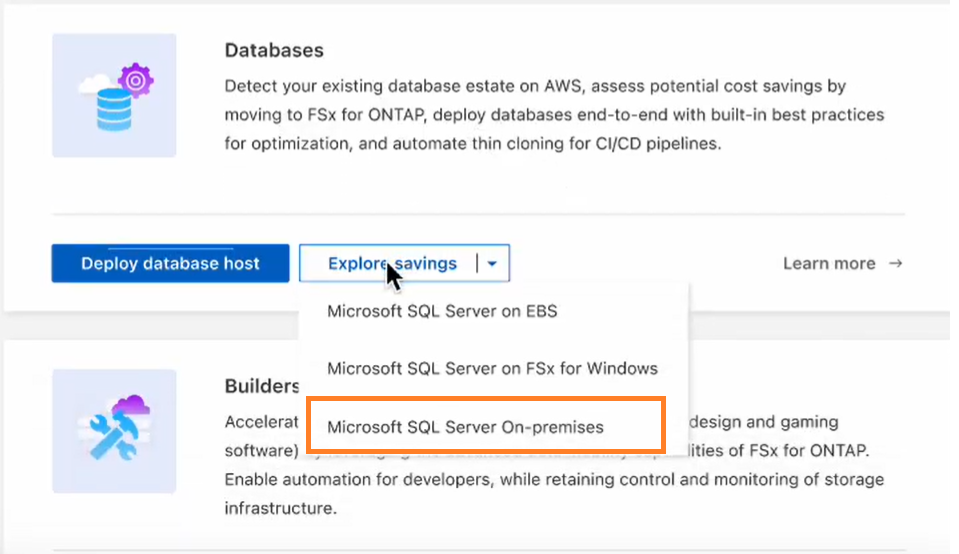Open the Learn more link
Screen dimensions: 959x554
pyautogui.click(x=829, y=263)
